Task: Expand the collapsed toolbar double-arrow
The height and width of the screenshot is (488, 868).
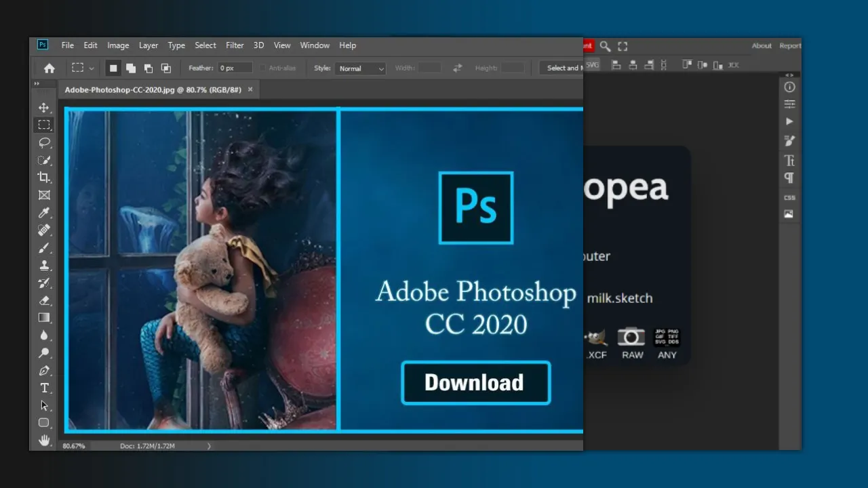Action: (x=37, y=84)
